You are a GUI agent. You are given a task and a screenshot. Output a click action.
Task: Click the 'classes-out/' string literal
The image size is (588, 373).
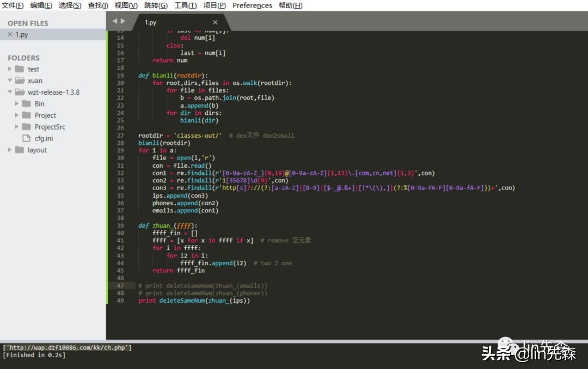tap(198, 136)
